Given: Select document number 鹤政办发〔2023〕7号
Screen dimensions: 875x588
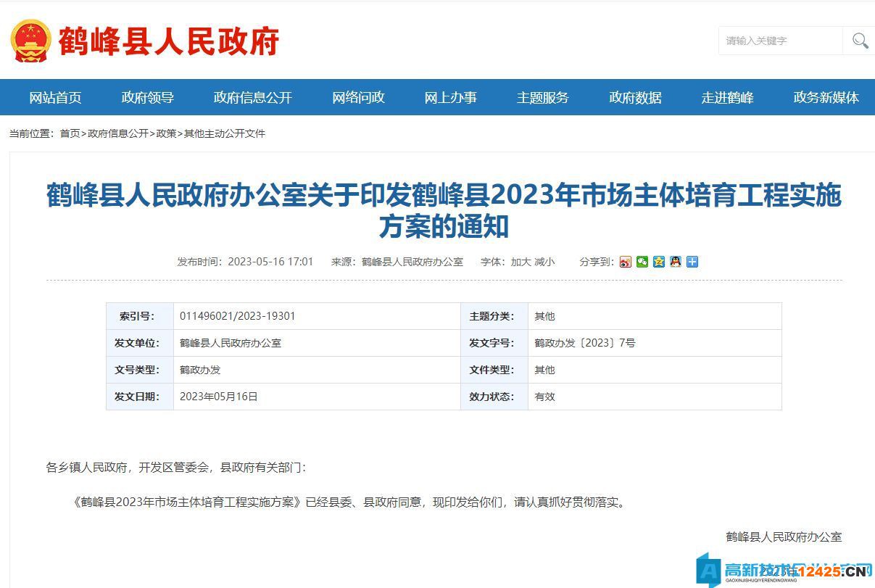Looking at the screenshot, I should coord(585,343).
